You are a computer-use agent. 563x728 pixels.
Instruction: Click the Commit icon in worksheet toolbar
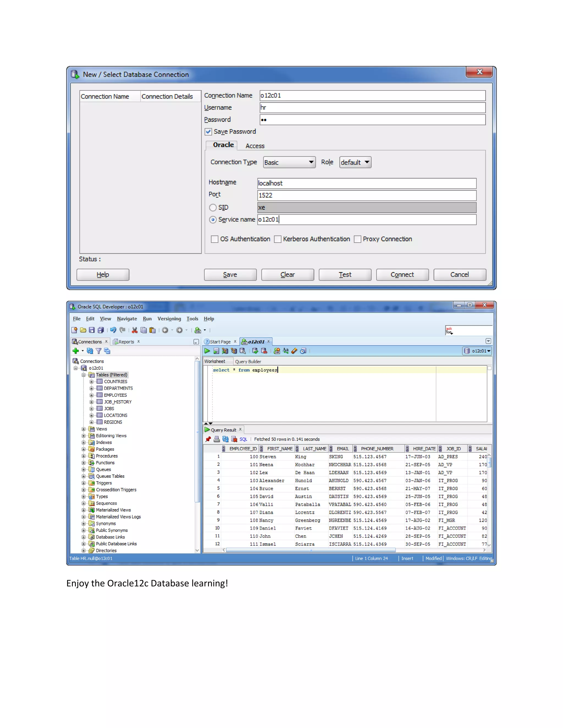(x=255, y=351)
